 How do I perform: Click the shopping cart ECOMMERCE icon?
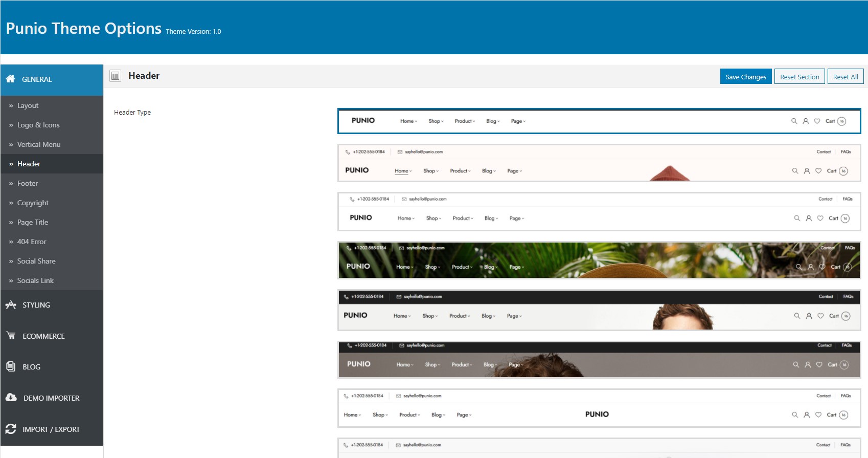tap(11, 336)
